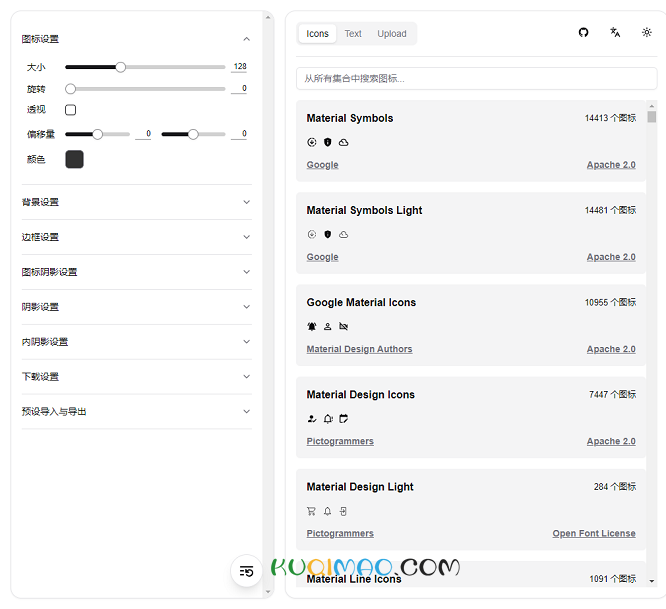The width and height of the screenshot is (666, 609).
Task: Select bell icon in Material Design Icons
Action: coord(327,419)
